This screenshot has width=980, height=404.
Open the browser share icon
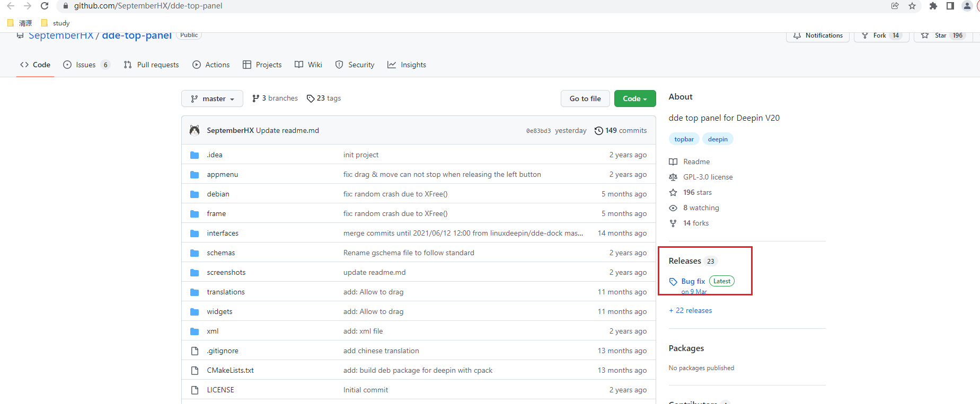click(895, 6)
